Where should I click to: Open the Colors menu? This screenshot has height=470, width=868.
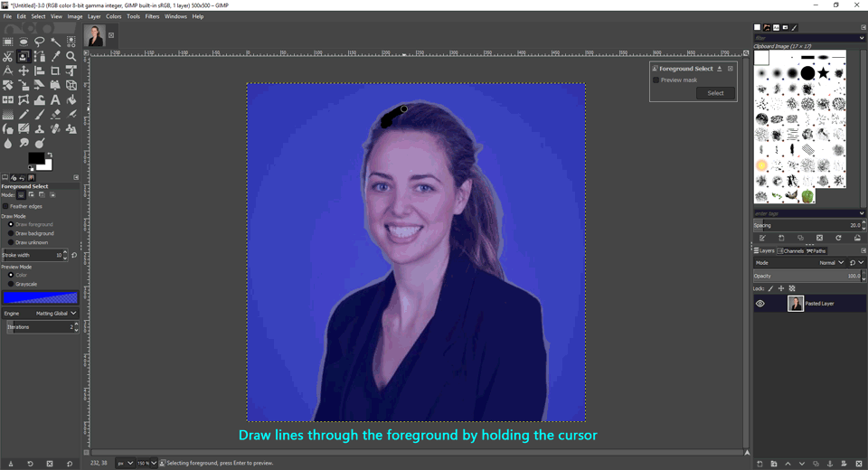tap(114, 16)
